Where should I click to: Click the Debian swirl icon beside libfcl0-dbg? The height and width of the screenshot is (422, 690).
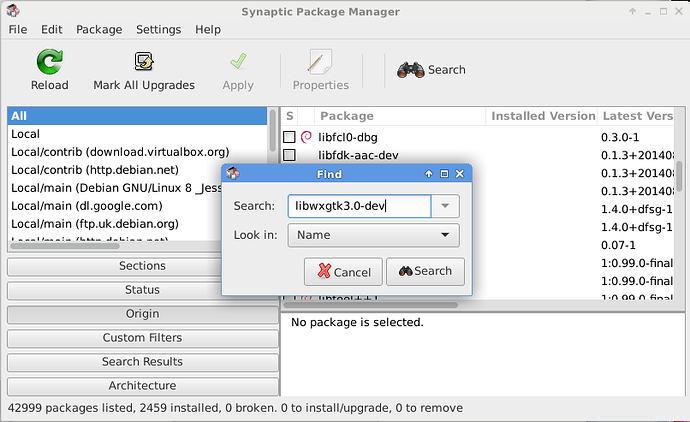pyautogui.click(x=306, y=137)
